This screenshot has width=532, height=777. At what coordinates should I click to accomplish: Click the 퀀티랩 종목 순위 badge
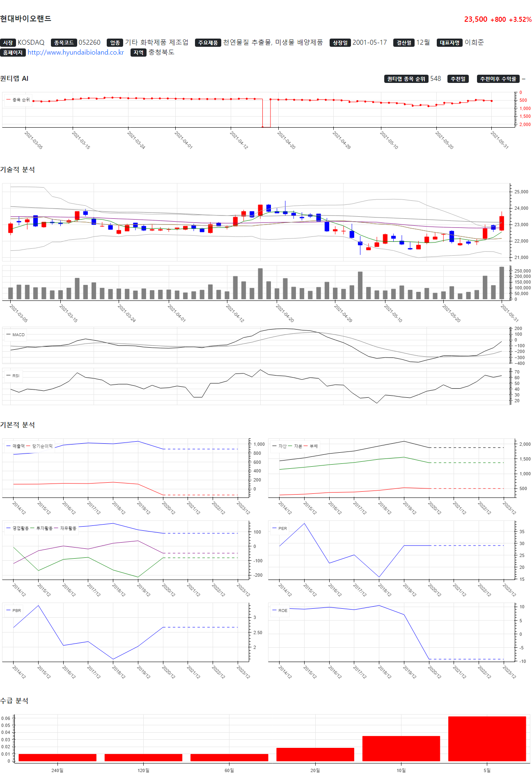406,79
